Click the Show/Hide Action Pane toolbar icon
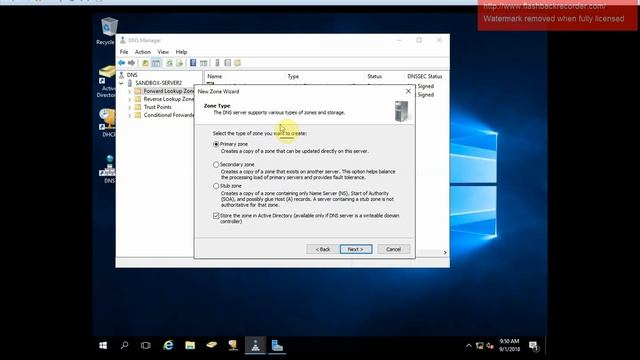This screenshot has width=640, height=360. 203,63
